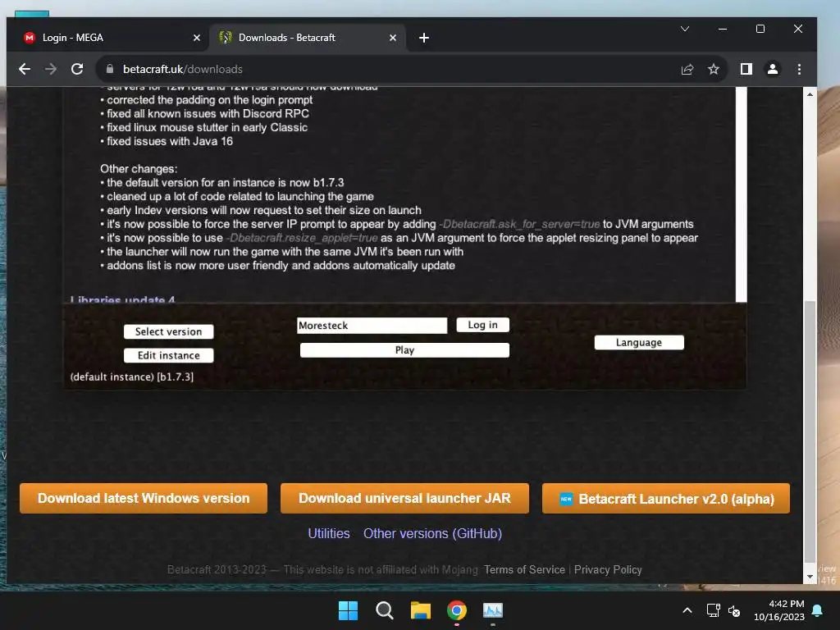Click the scrollbar down arrow
This screenshot has height=630, width=840.
810,577
